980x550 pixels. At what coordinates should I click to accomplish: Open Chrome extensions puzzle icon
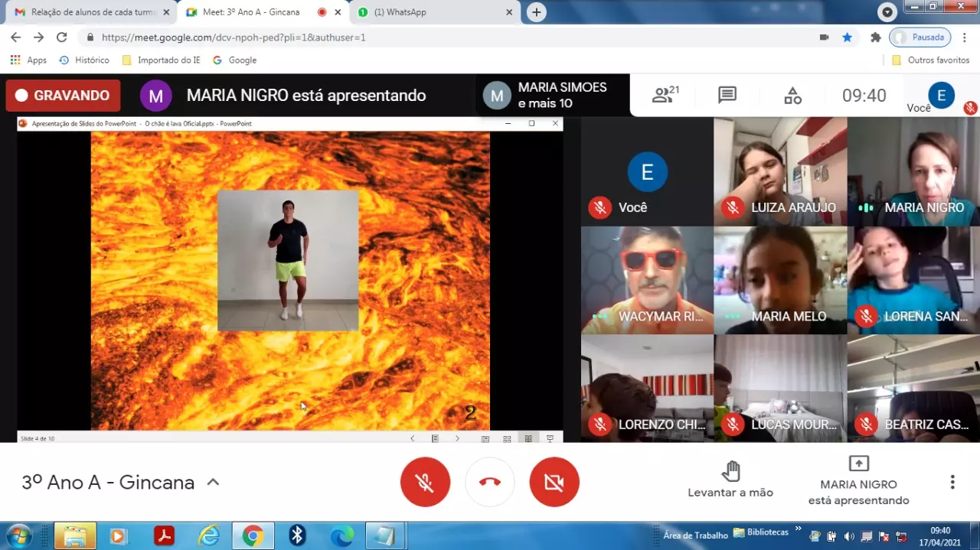(876, 37)
